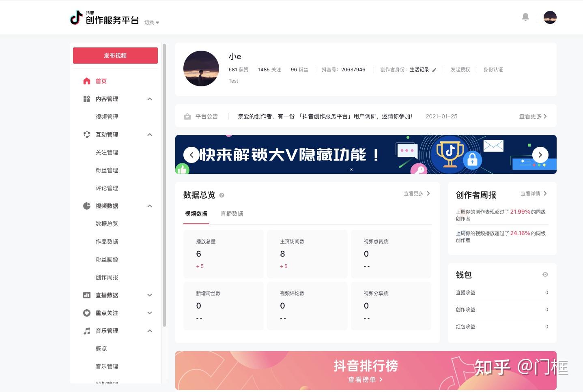Click the 内容管理 grid icon

(x=87, y=99)
